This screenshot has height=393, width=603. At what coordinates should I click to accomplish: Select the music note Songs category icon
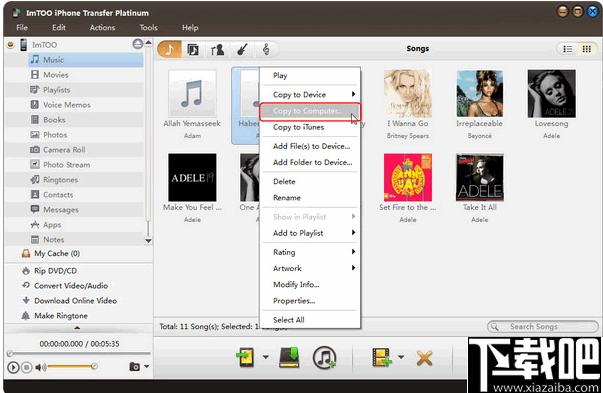click(169, 49)
